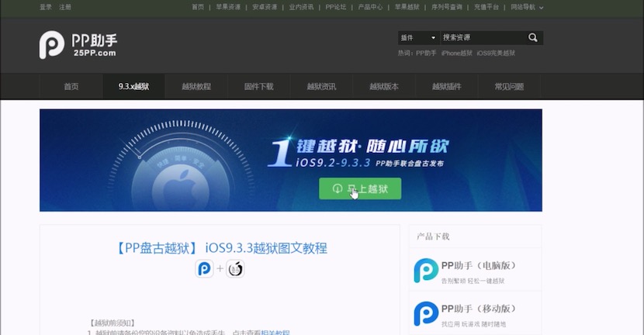Click hot word iPhone越狱
Screen dimensions: 644x335
click(457, 53)
